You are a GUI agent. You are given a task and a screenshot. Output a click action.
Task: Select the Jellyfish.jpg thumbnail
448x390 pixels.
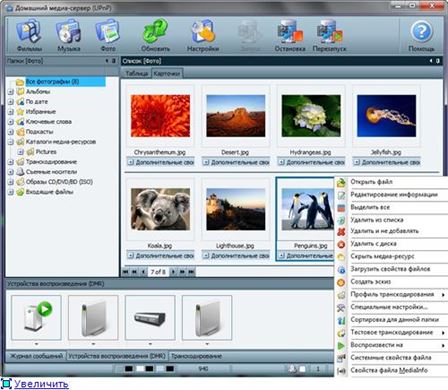[x=386, y=116]
